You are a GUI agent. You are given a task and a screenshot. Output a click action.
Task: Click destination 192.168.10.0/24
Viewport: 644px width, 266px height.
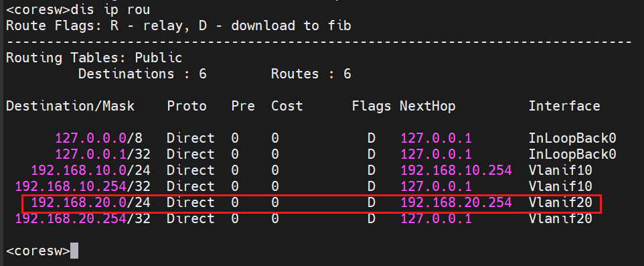[91, 170]
